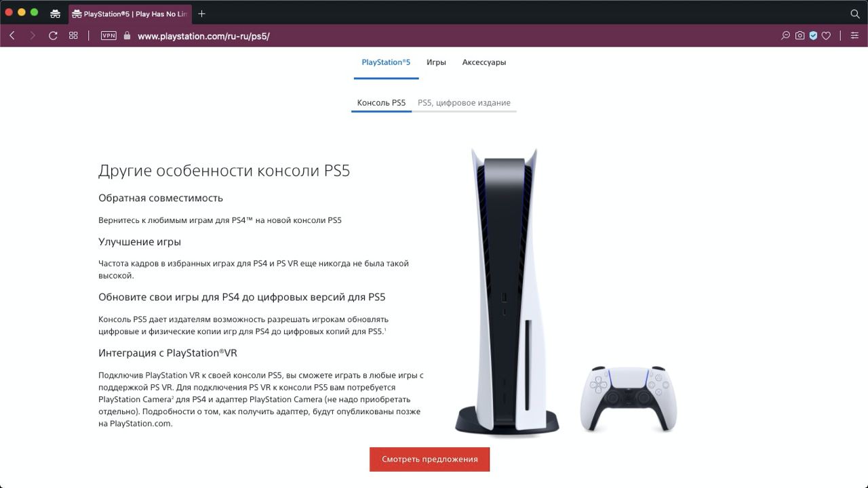Reload the PlayStation page
Image resolution: width=868 pixels, height=488 pixels.
[x=53, y=35]
